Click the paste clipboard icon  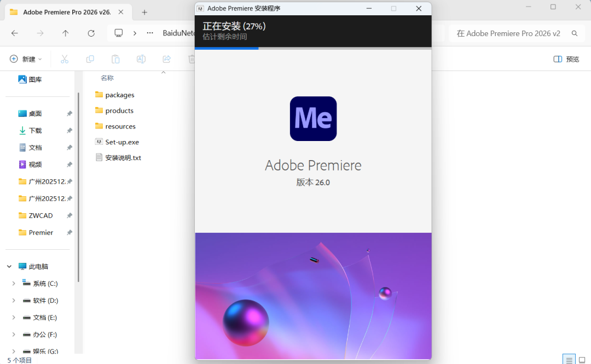(115, 59)
